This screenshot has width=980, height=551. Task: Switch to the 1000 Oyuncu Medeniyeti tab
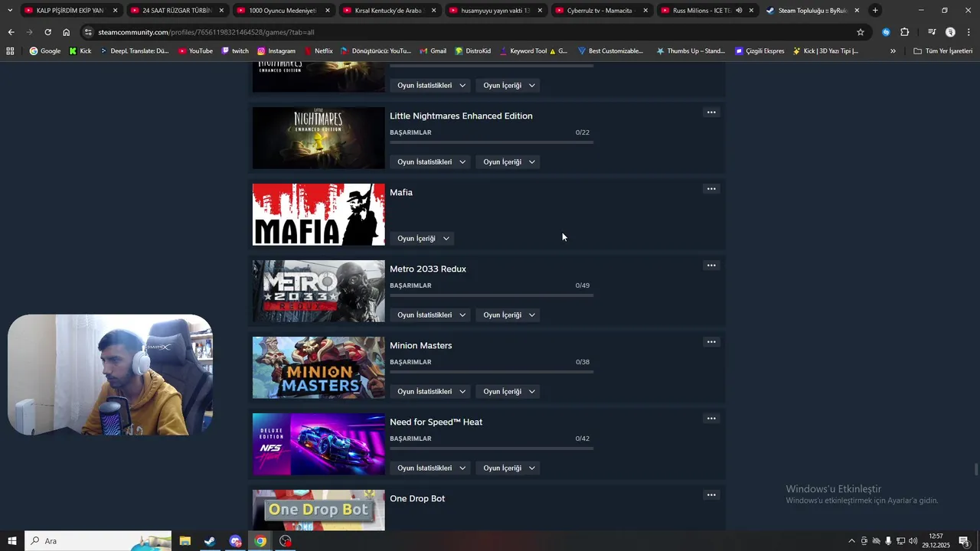tap(283, 11)
